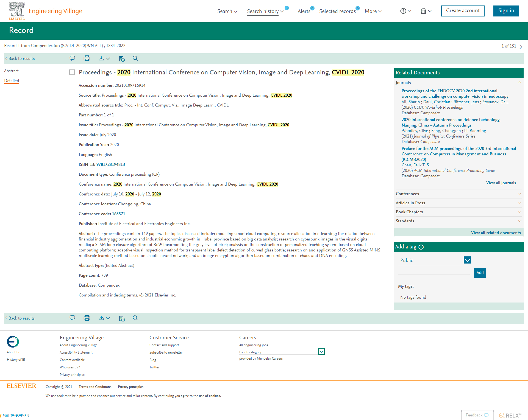This screenshot has width=528, height=420.
Task: Click the bottom toolbar print icon
Action: click(87, 318)
